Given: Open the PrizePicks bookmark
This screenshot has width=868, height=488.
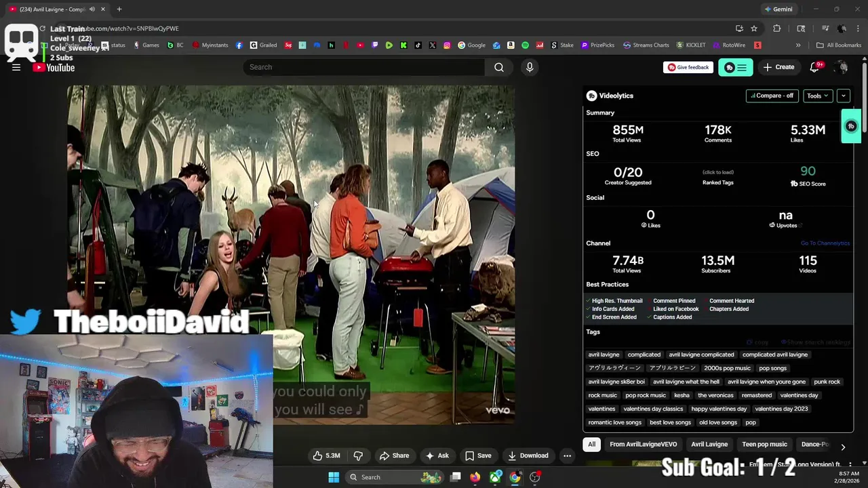Looking at the screenshot, I should coord(597,45).
